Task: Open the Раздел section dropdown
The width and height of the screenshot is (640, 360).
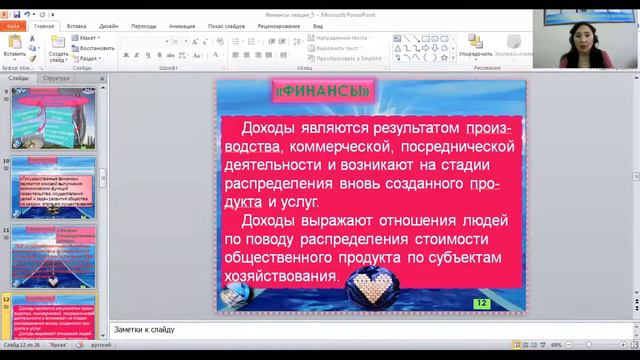Action: pyautogui.click(x=86, y=58)
